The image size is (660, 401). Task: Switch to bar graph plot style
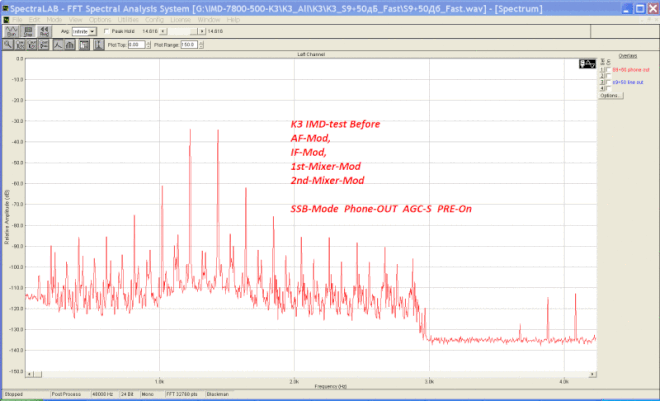[70, 45]
